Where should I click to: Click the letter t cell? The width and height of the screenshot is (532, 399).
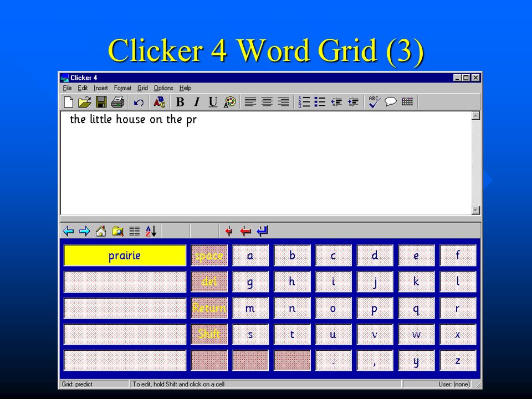(x=292, y=334)
